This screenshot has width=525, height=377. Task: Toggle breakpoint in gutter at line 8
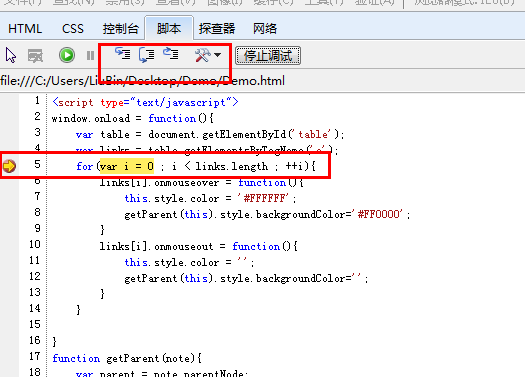(9, 214)
